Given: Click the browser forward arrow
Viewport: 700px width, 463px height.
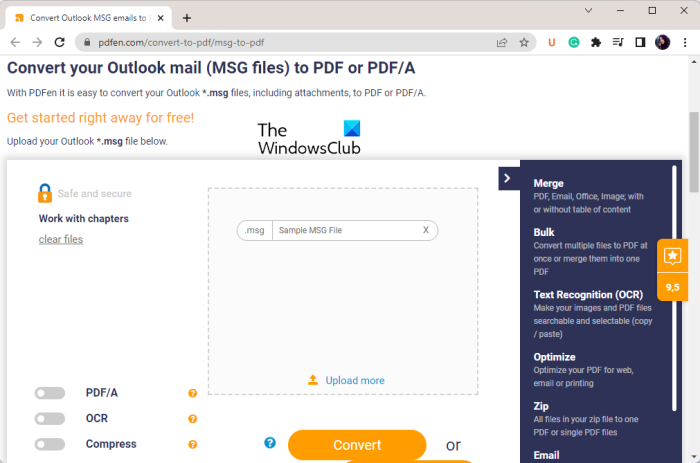Looking at the screenshot, I should (x=38, y=42).
